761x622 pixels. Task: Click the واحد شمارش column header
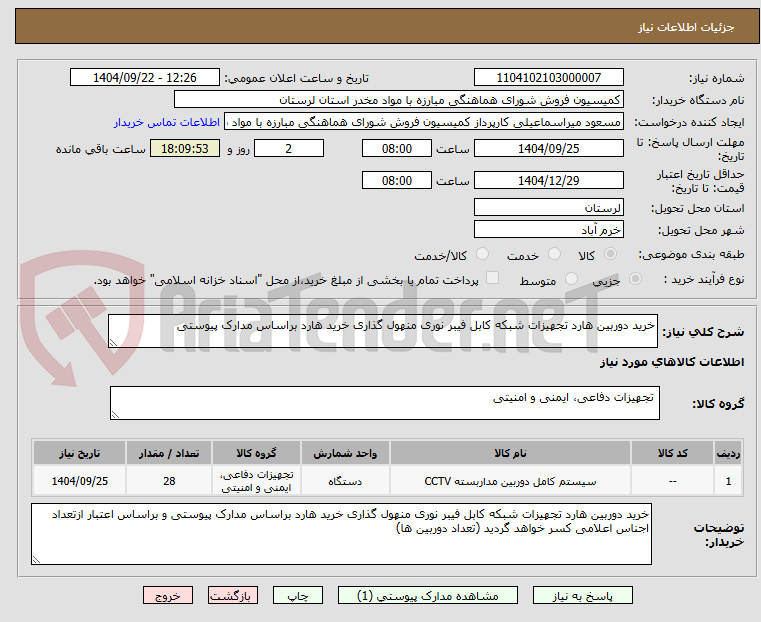click(x=345, y=453)
